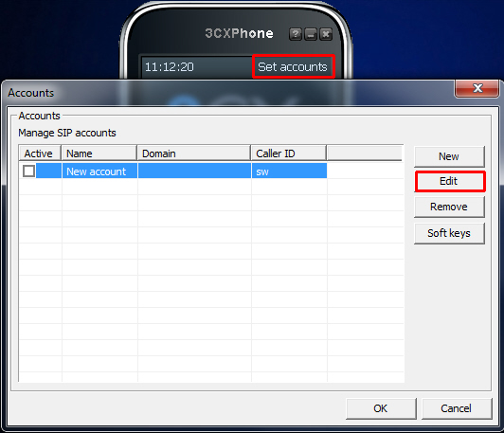Minimize the 3CXPhone window

click(x=311, y=34)
